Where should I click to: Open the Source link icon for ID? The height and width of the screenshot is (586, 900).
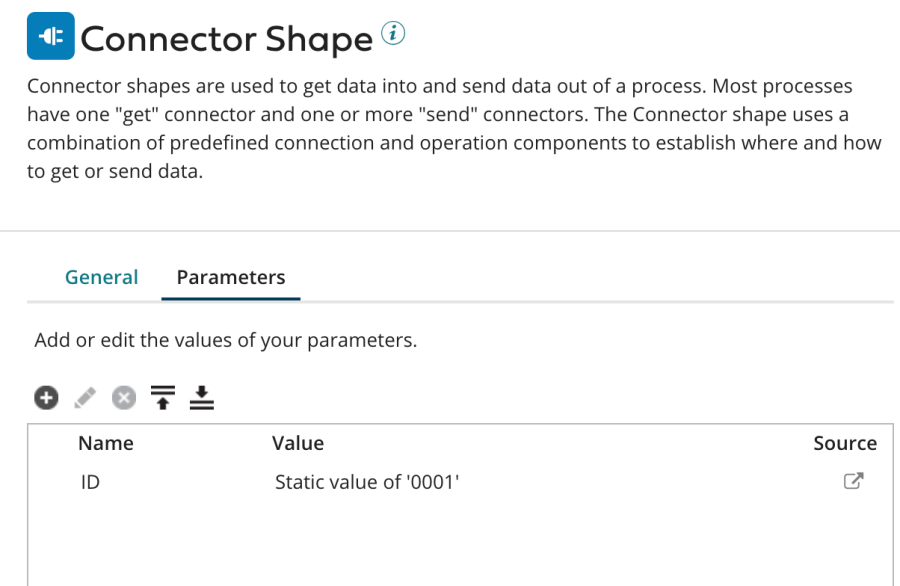point(853,481)
